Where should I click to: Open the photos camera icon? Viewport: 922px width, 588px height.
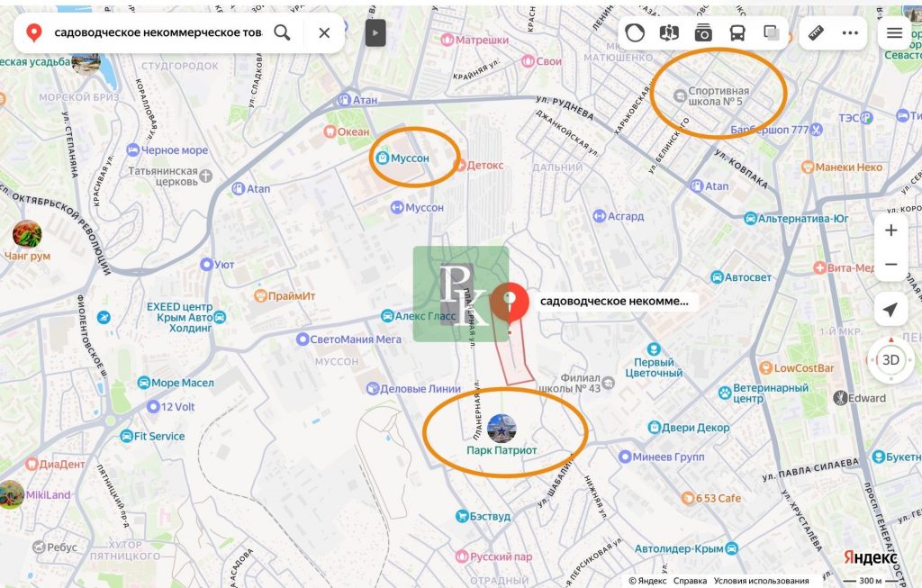(703, 33)
